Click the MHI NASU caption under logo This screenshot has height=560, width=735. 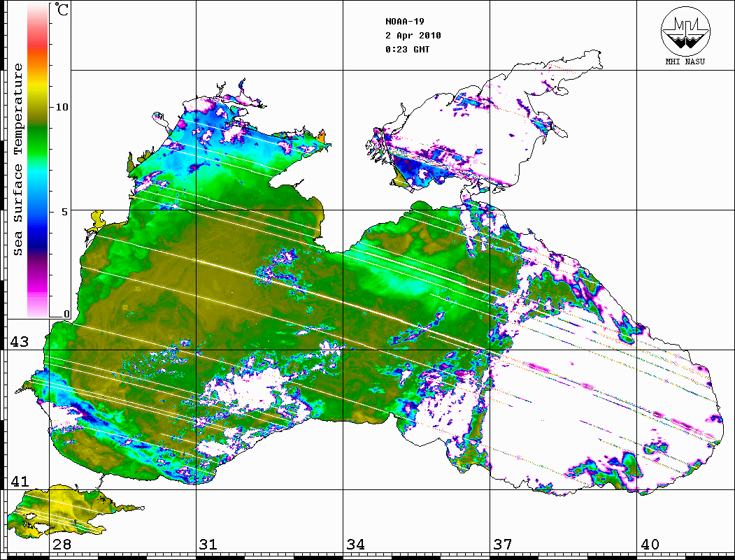click(x=685, y=62)
